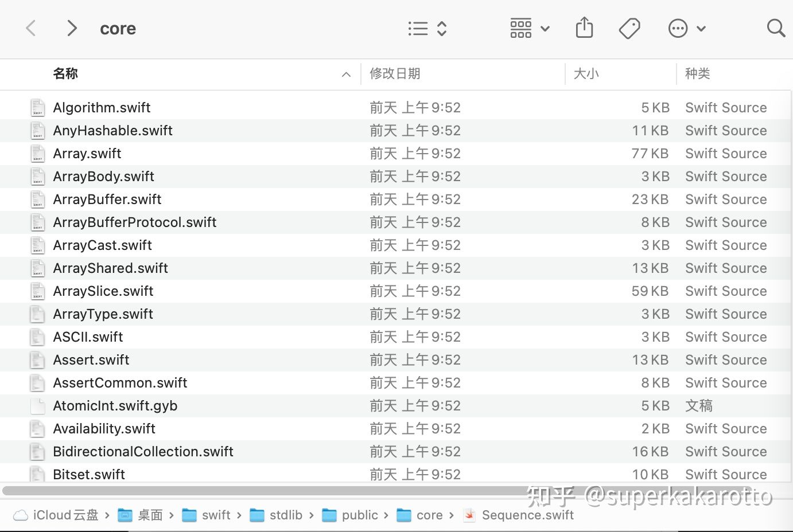
Task: Select the Bitset.swift file
Action: click(89, 474)
